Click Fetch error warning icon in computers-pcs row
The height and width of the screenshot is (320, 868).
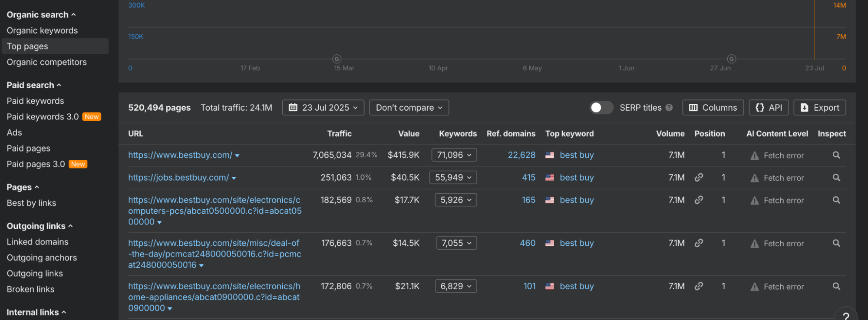point(755,201)
